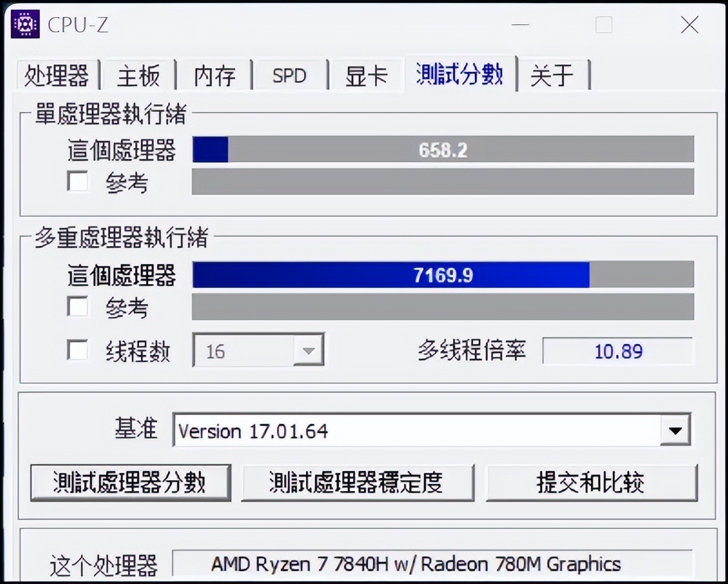Enable multi-thread 參考 checkbox

77,307
